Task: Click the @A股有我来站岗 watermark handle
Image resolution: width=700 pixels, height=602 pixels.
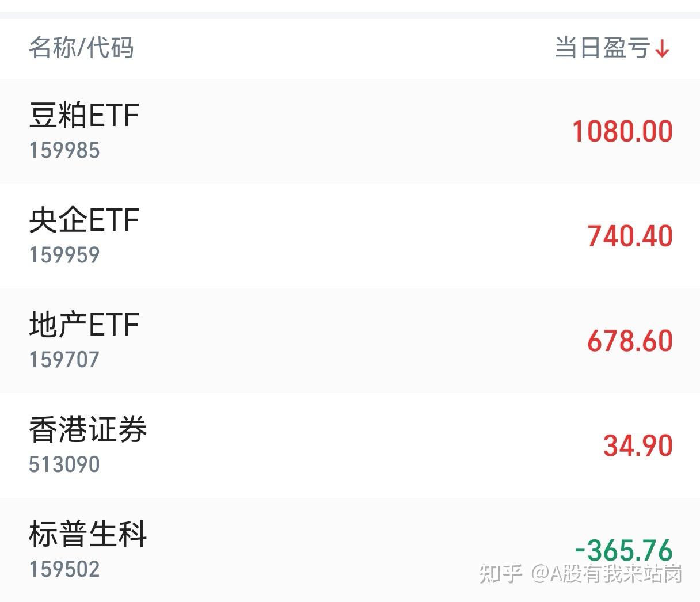Action: (x=607, y=574)
